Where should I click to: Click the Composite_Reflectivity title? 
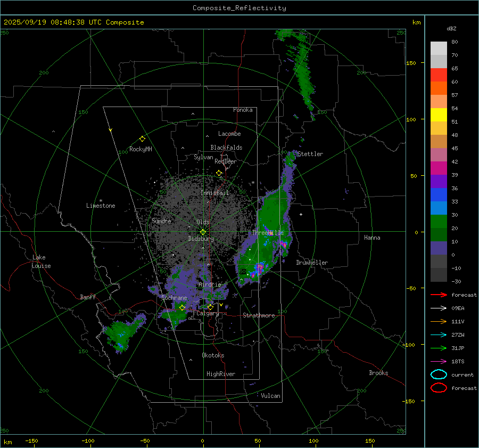tap(239, 8)
